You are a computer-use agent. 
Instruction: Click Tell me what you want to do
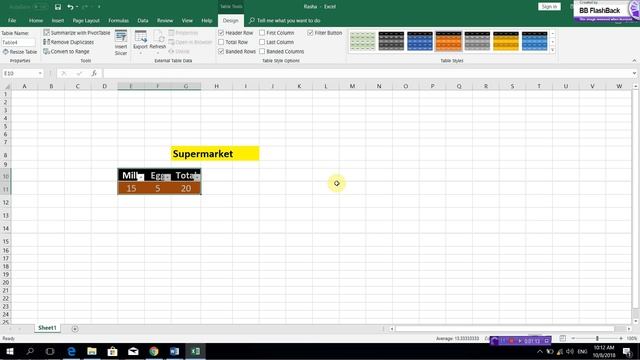[x=285, y=20]
